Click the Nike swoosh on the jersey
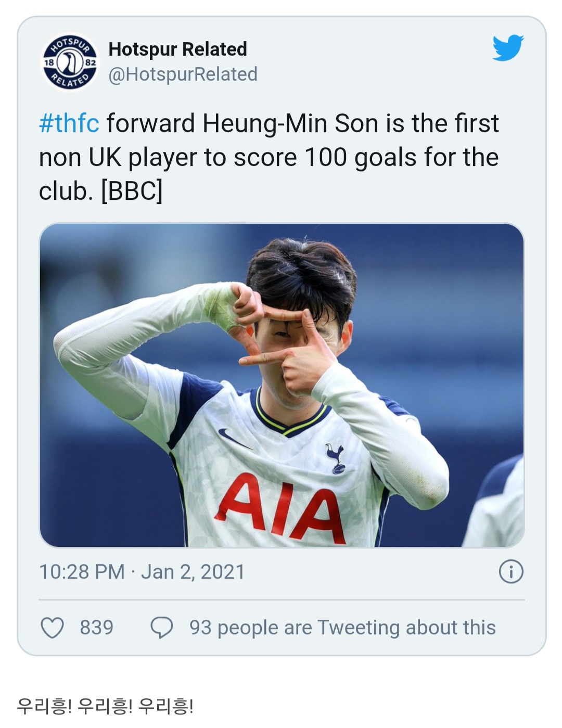 click(x=234, y=439)
